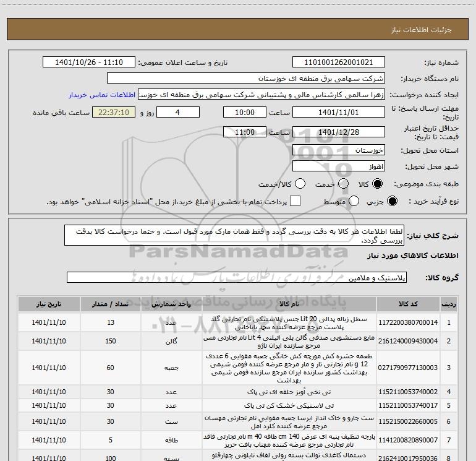Choose the "کالا/خدمت" radio option
Image resolution: width=476 pixels, height=461 pixels.
pos(300,184)
